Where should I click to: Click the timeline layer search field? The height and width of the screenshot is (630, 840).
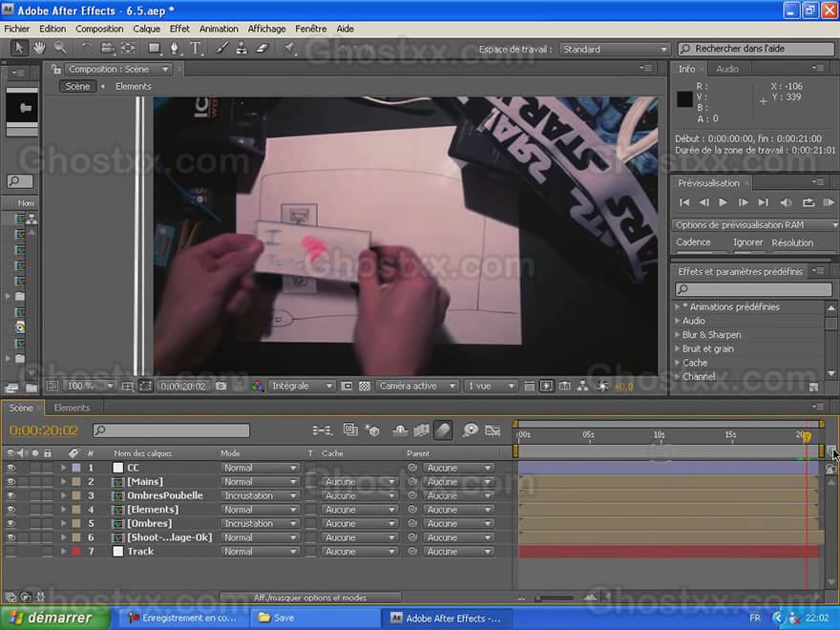171,430
